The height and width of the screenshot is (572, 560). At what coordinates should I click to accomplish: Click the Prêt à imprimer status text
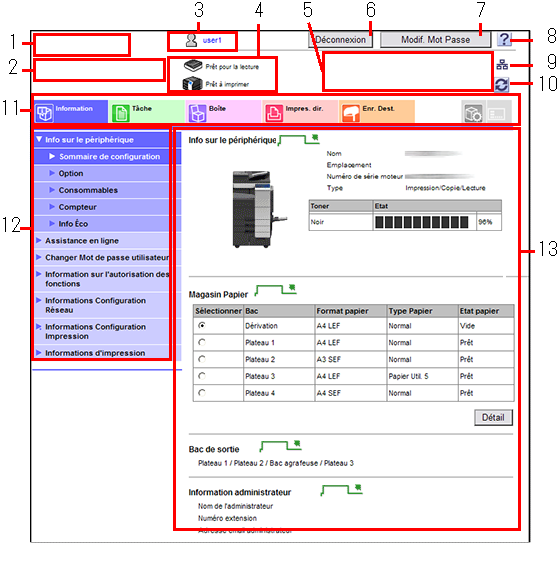(x=227, y=84)
